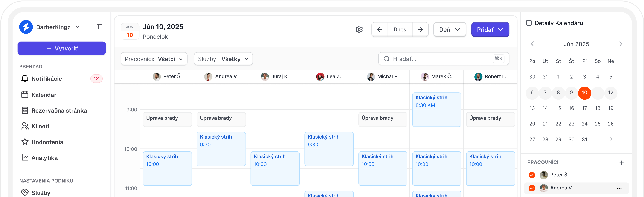Click the BarberKingz lightning logo
The width and height of the screenshot is (644, 197).
click(x=26, y=27)
